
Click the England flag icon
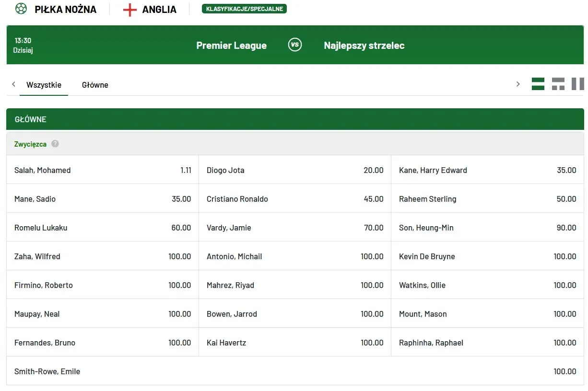click(x=130, y=10)
